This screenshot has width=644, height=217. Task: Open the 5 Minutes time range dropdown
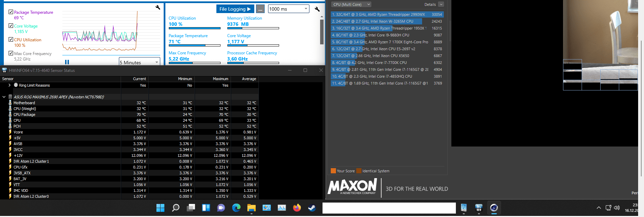140,62
